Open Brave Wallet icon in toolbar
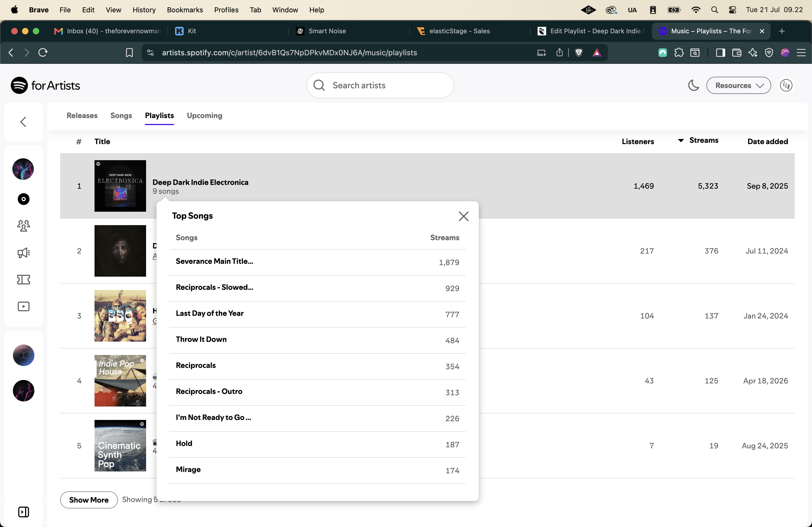The height and width of the screenshot is (527, 812). 737,53
